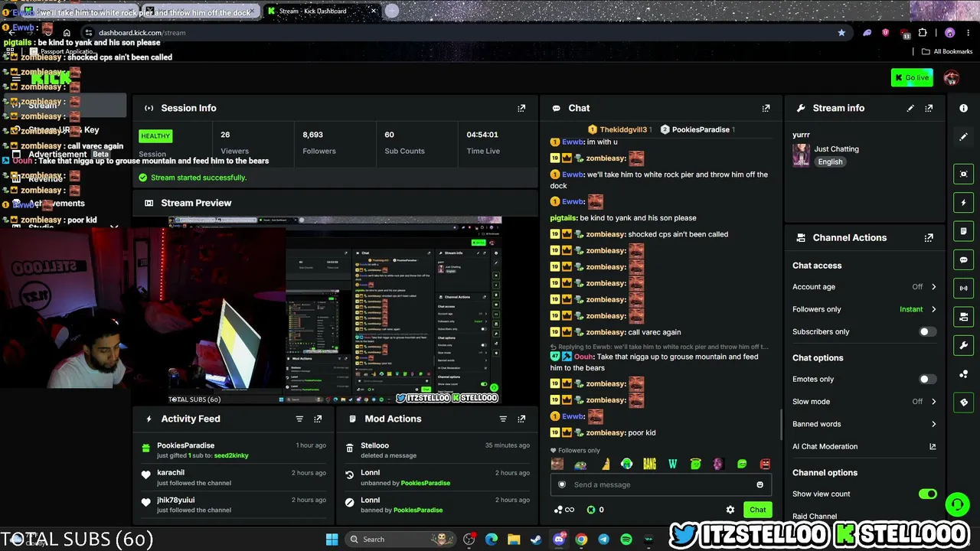Open the profile avatar beside Go live
The height and width of the screenshot is (551, 980).
point(952,77)
